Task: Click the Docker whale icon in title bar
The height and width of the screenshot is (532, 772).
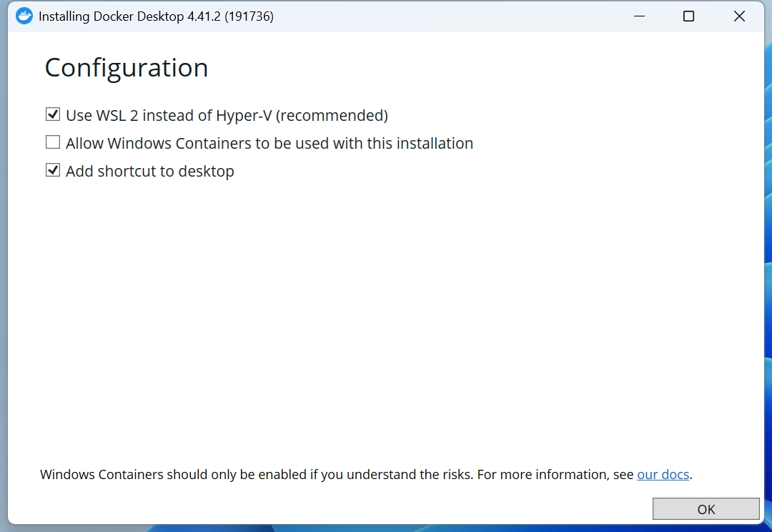Action: pos(24,16)
